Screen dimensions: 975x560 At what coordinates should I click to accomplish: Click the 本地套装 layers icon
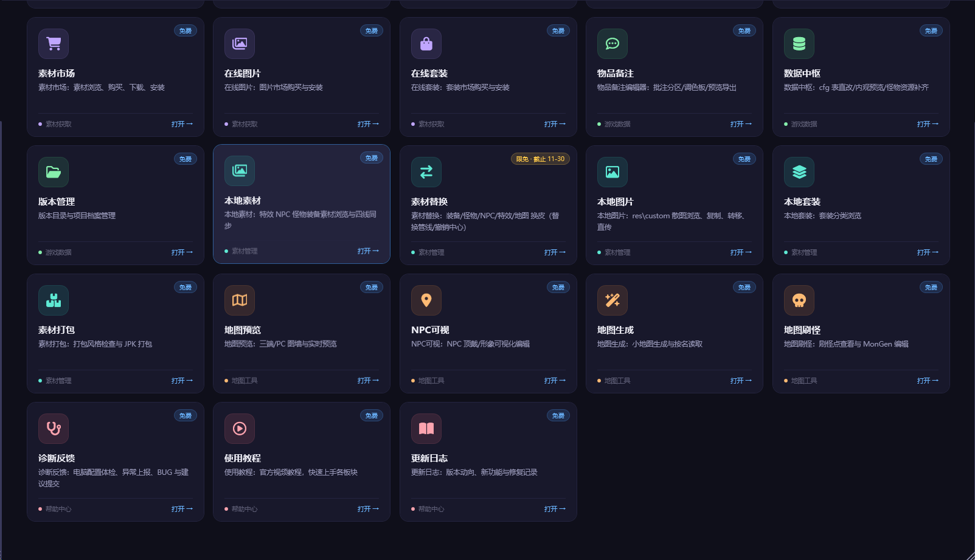pyautogui.click(x=799, y=172)
